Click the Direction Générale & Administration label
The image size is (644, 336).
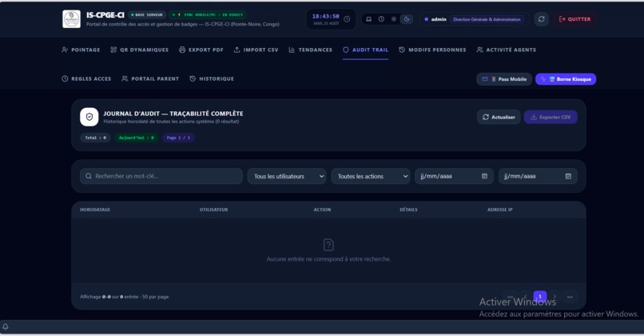pos(487,19)
